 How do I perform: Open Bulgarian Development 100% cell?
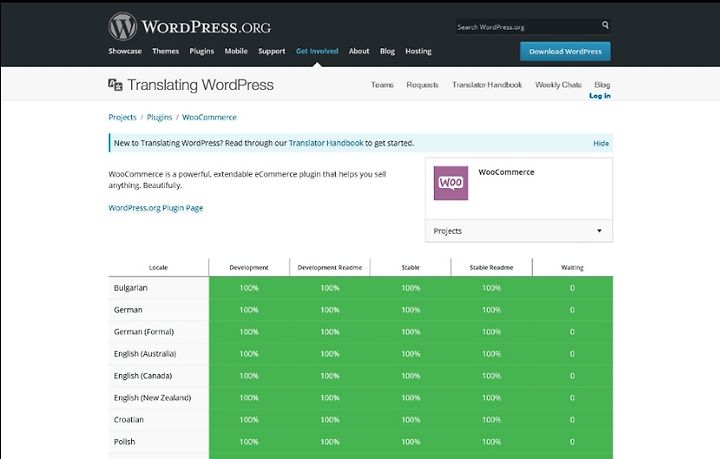click(x=249, y=288)
